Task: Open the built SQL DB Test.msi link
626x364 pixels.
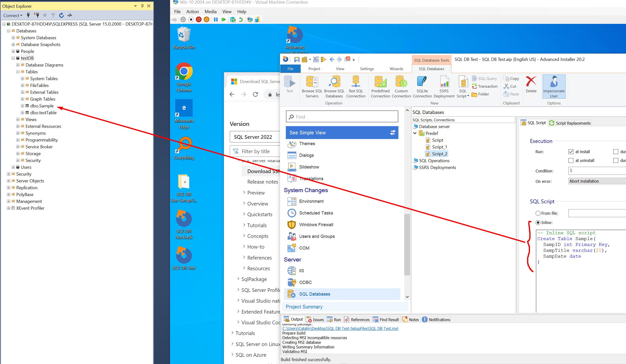Action: pos(340,328)
